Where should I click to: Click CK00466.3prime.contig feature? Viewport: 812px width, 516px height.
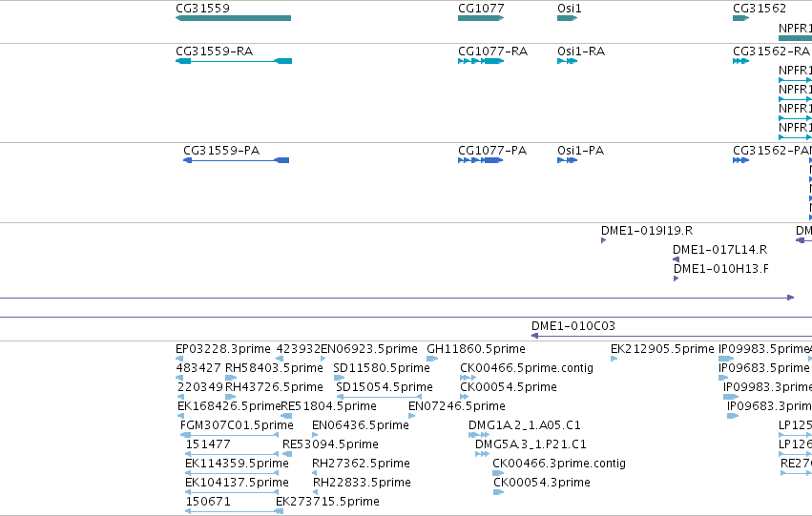click(x=498, y=473)
